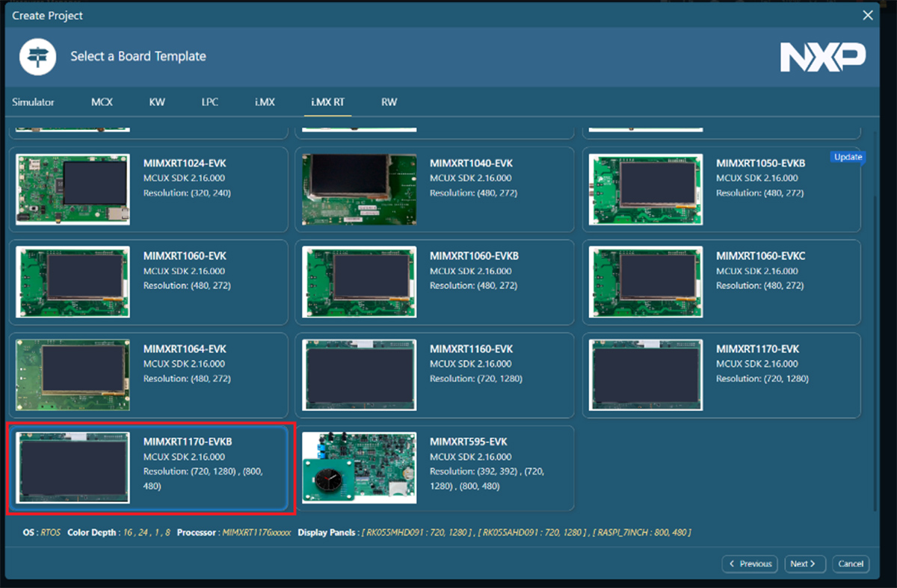Click the MIMXRT595-EVK resolution list text
897x588 pixels.
coord(487,479)
